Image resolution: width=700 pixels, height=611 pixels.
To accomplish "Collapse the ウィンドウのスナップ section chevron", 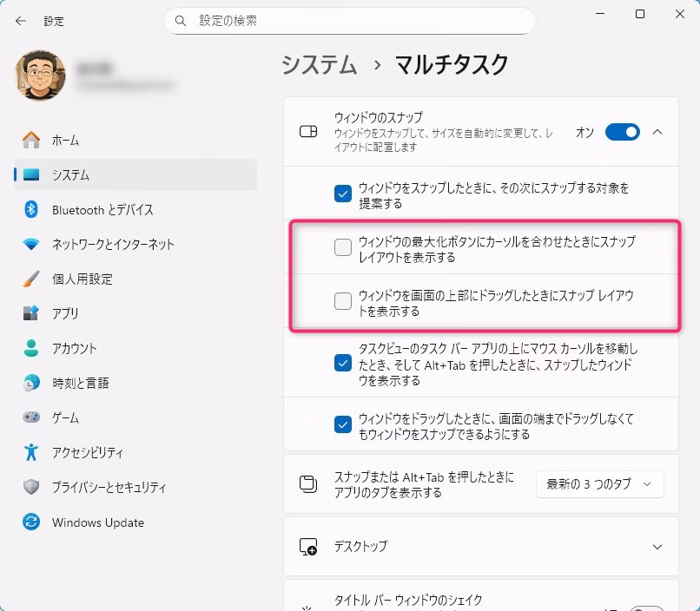I will pyautogui.click(x=657, y=132).
